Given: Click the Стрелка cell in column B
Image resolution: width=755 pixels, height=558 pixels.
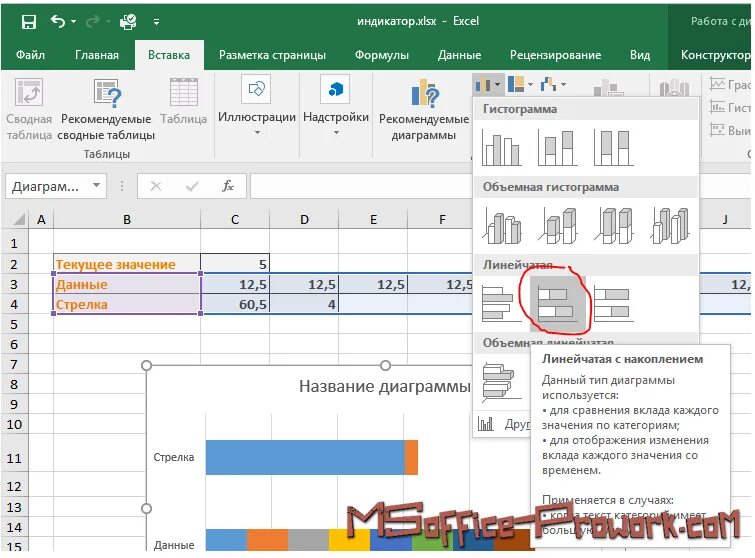Looking at the screenshot, I should pyautogui.click(x=127, y=304).
